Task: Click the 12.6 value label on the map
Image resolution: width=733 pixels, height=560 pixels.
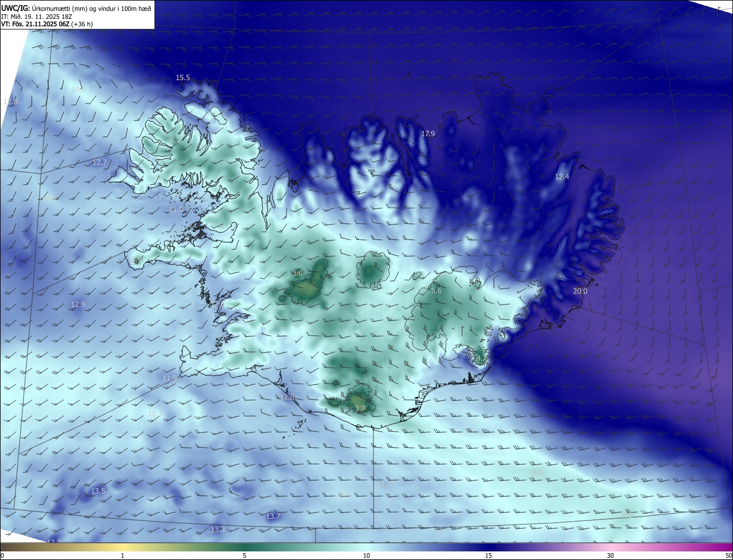Action: [287, 397]
